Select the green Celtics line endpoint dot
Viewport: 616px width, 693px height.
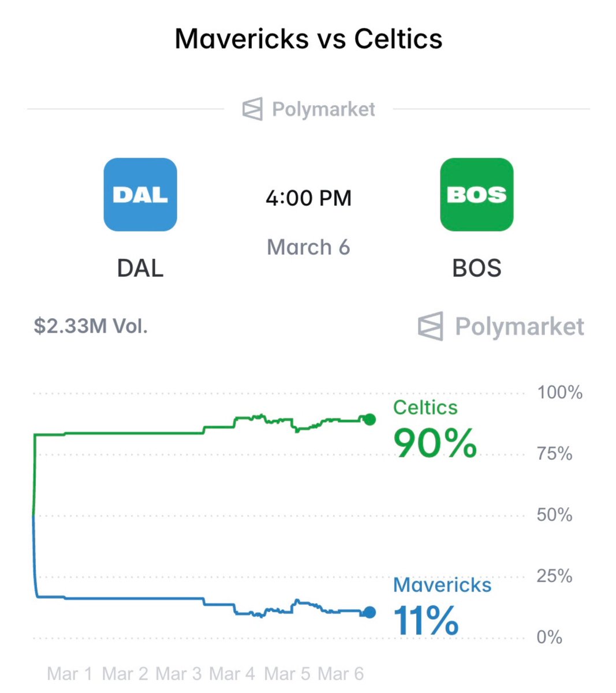click(x=369, y=420)
